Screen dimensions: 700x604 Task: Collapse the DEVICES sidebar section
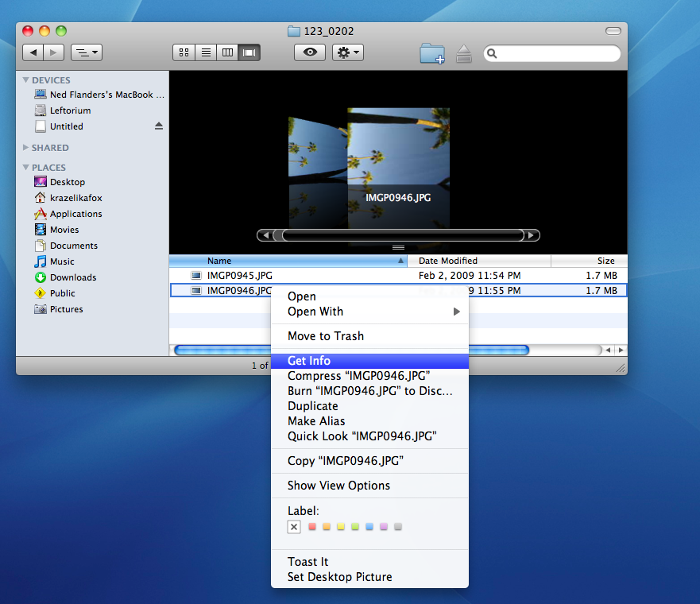click(26, 80)
